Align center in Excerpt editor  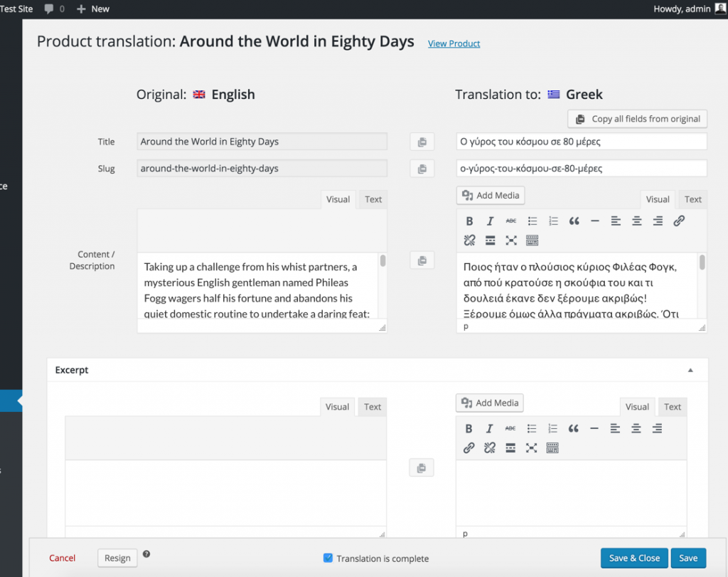click(x=636, y=428)
